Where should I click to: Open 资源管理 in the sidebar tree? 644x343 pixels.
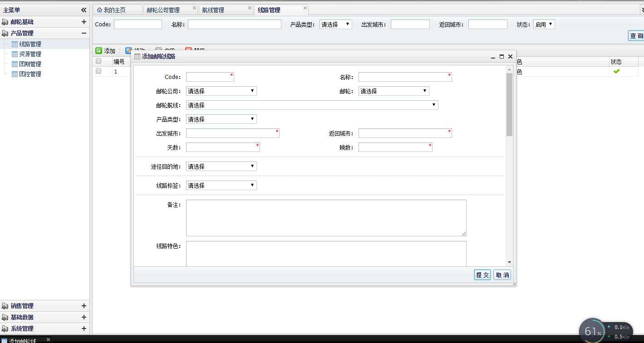tap(30, 54)
